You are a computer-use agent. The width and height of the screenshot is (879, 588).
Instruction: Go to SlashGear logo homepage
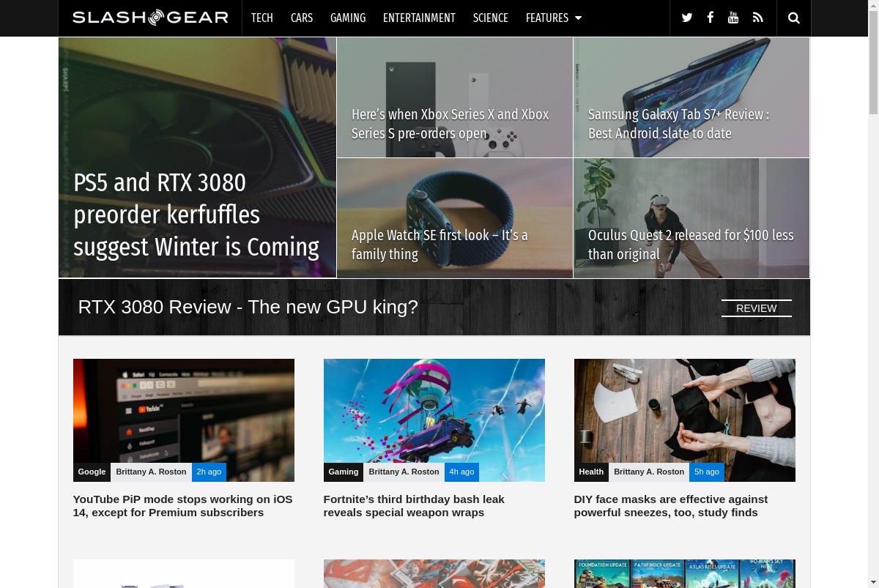click(x=150, y=18)
